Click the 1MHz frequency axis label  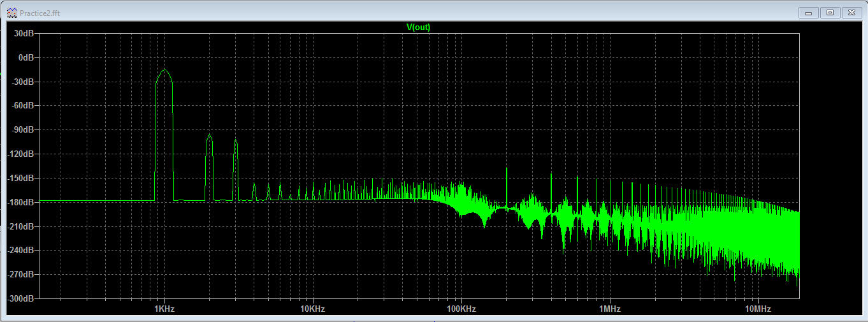[x=609, y=309]
